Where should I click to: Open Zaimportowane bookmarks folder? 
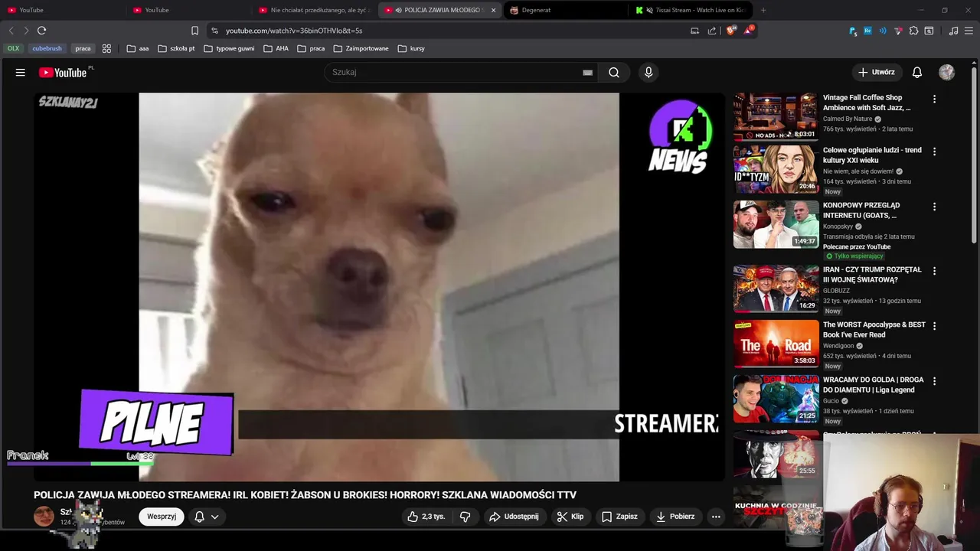coord(361,48)
